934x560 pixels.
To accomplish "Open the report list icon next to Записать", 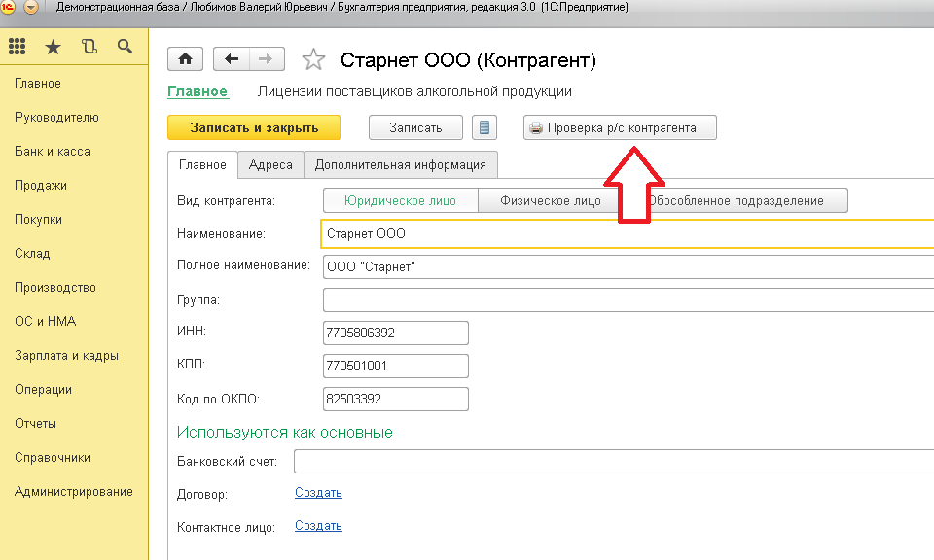I will [x=484, y=127].
